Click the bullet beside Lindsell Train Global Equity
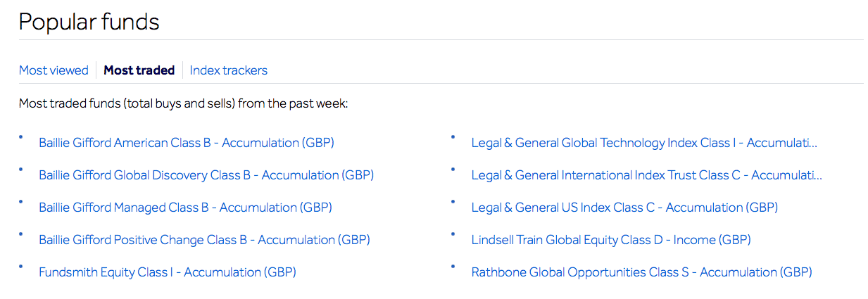868x299 pixels. tap(453, 234)
